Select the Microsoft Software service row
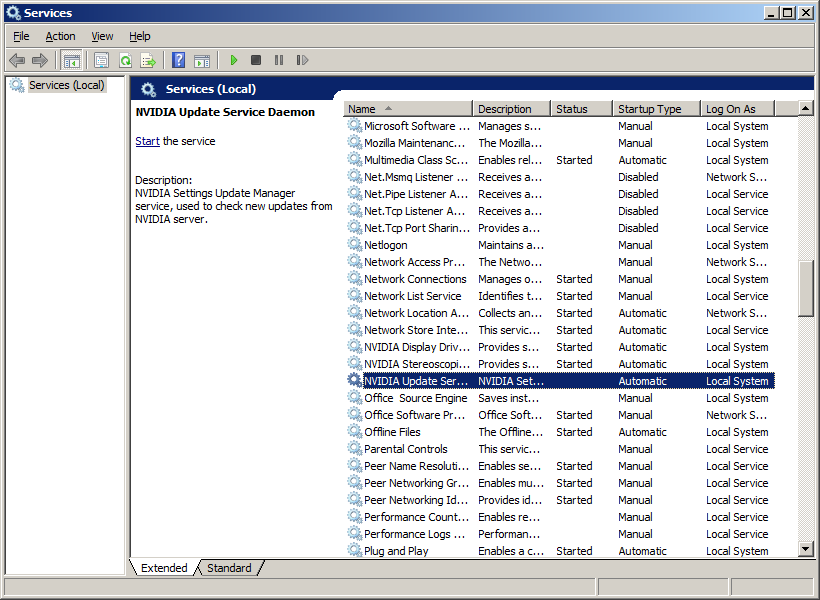The image size is (820, 600). coord(560,126)
